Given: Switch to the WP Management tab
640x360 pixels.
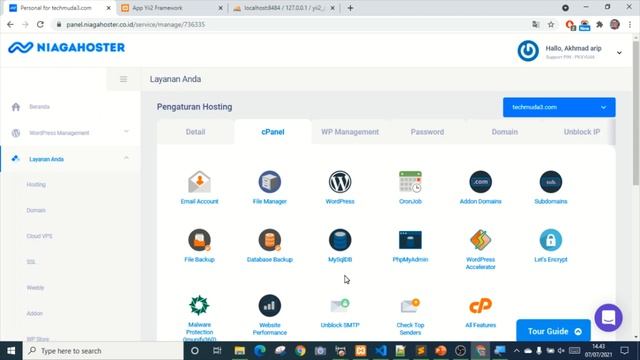Looking at the screenshot, I should pos(350,132).
